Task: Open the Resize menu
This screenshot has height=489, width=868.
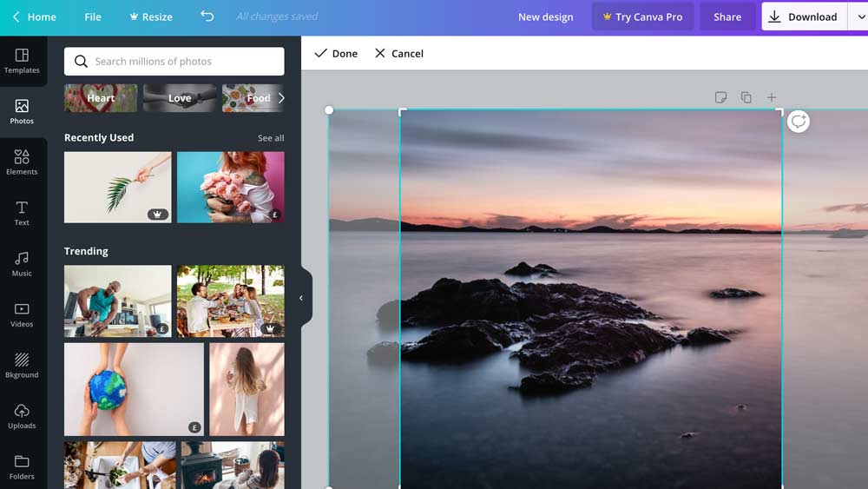Action: [x=150, y=17]
